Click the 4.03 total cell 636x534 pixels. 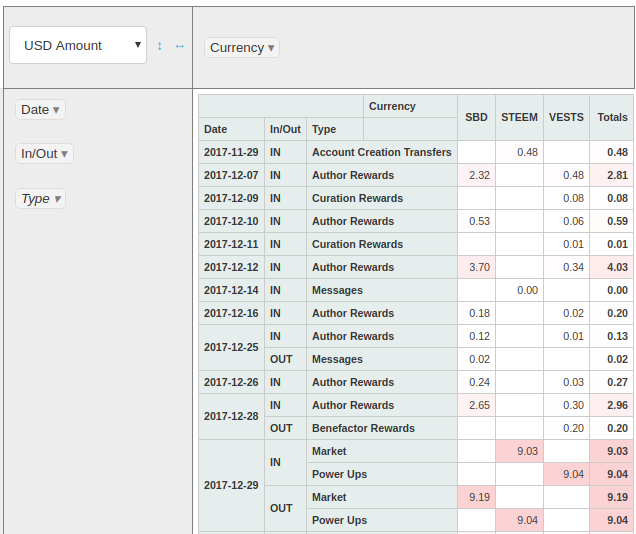[x=612, y=267]
